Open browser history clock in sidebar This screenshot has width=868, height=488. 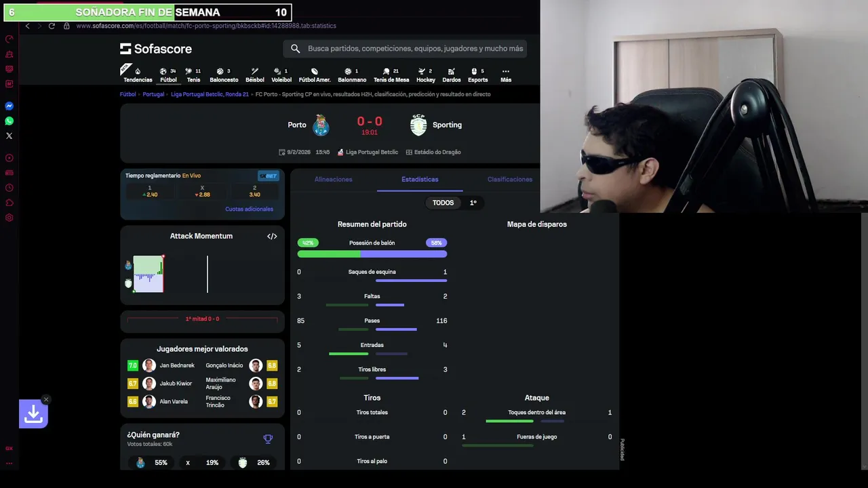[9, 188]
